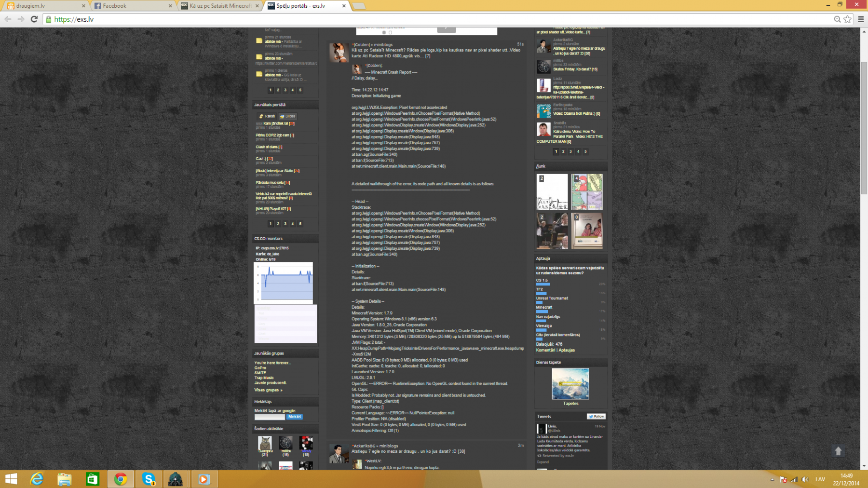Screen dimensions: 868x488
Task: Go to page 4 in right miniblog pagination
Action: pos(578,151)
